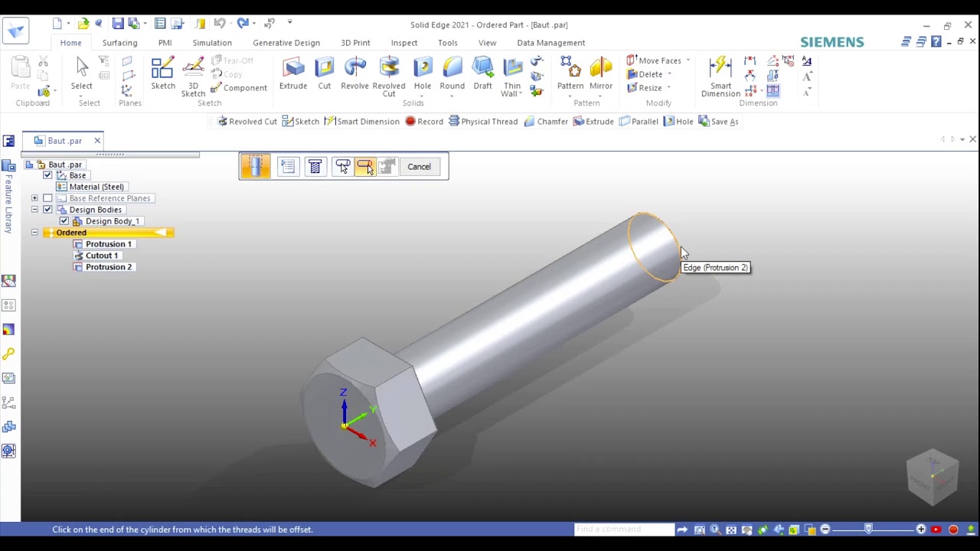
Task: Toggle the Design Bodies checkbox
Action: click(x=47, y=210)
